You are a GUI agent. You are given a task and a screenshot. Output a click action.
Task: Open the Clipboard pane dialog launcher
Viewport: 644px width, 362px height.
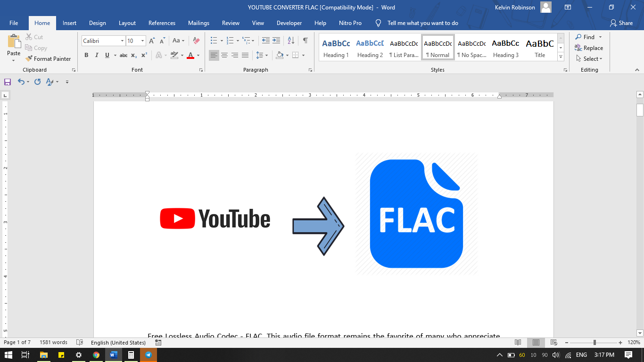74,70
